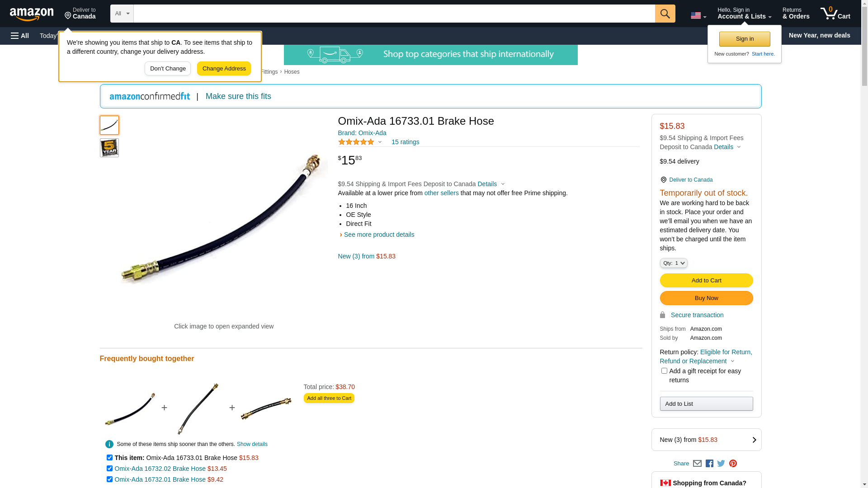The height and width of the screenshot is (488, 868).
Task: Enable gift receipt checkbox
Action: (x=664, y=371)
